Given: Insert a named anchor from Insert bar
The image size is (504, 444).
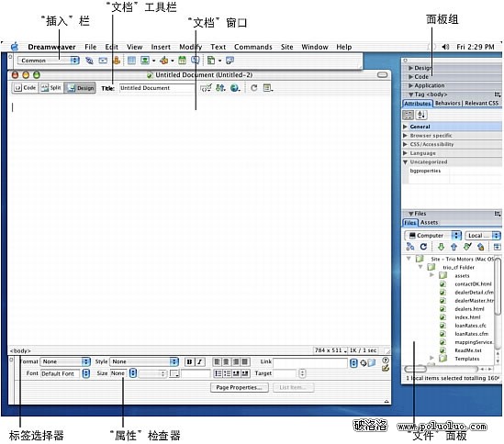Looking at the screenshot, I should (117, 61).
